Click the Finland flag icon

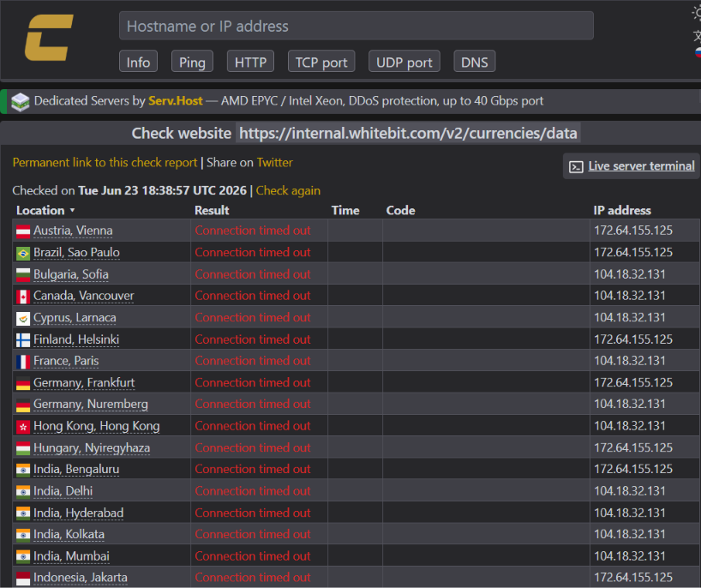(23, 340)
